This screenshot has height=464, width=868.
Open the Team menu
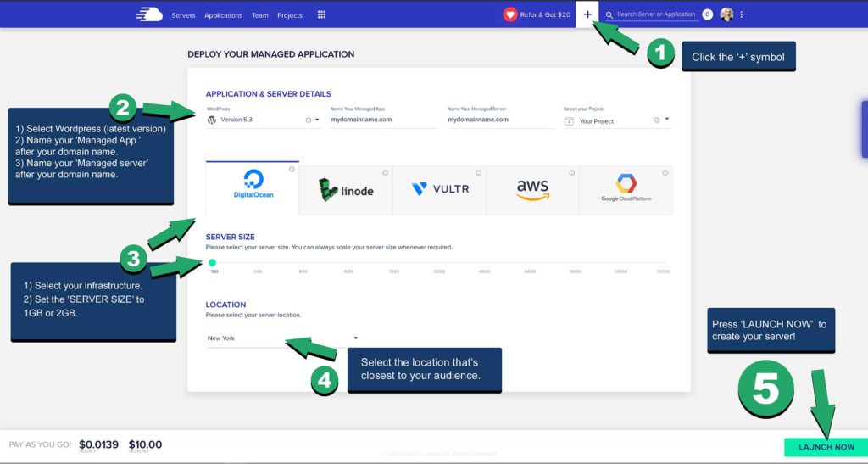(x=259, y=15)
